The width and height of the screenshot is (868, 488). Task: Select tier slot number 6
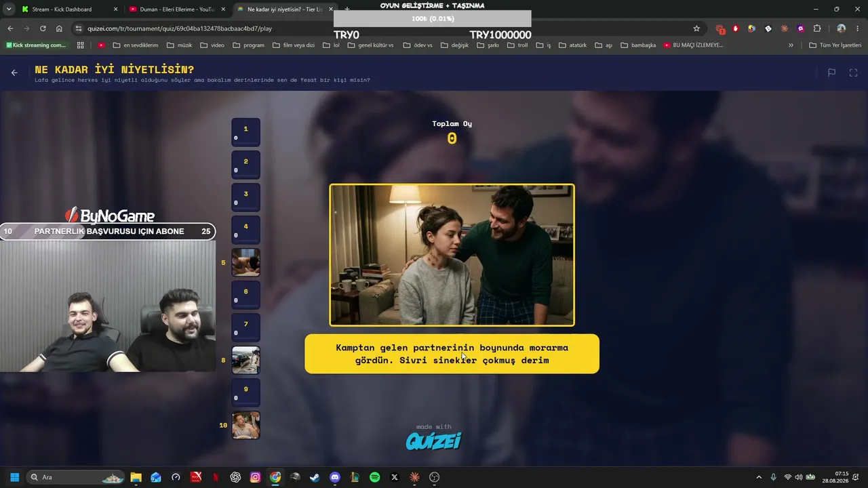tap(245, 295)
